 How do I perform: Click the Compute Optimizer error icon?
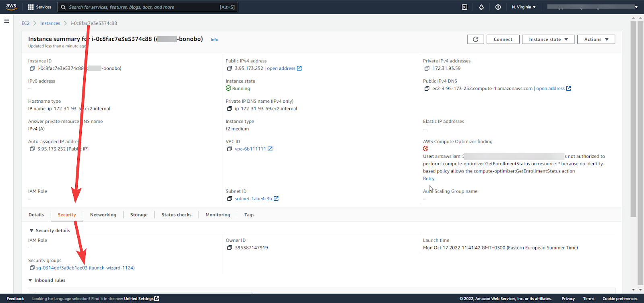(426, 149)
